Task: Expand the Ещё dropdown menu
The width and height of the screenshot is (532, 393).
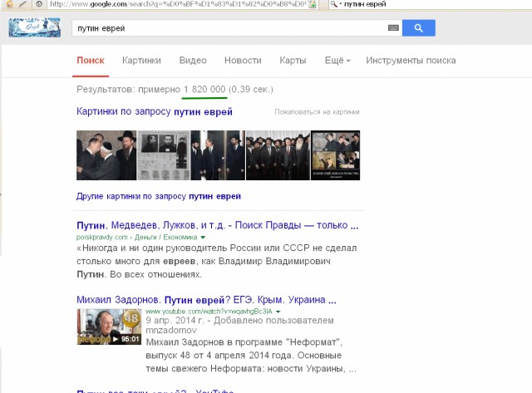Action: pyautogui.click(x=337, y=61)
